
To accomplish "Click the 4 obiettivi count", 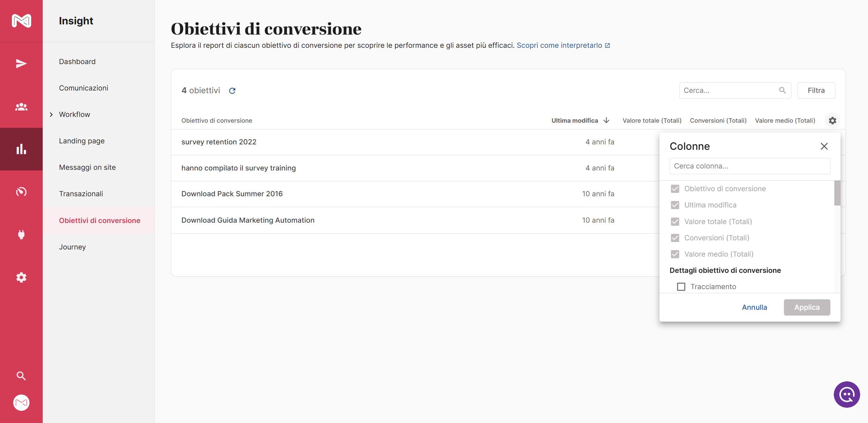I will [x=201, y=90].
